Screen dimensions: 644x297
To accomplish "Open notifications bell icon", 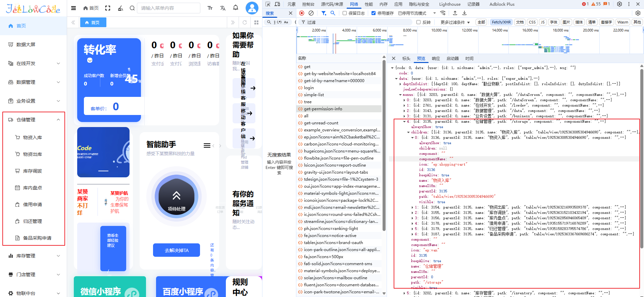I will [236, 8].
